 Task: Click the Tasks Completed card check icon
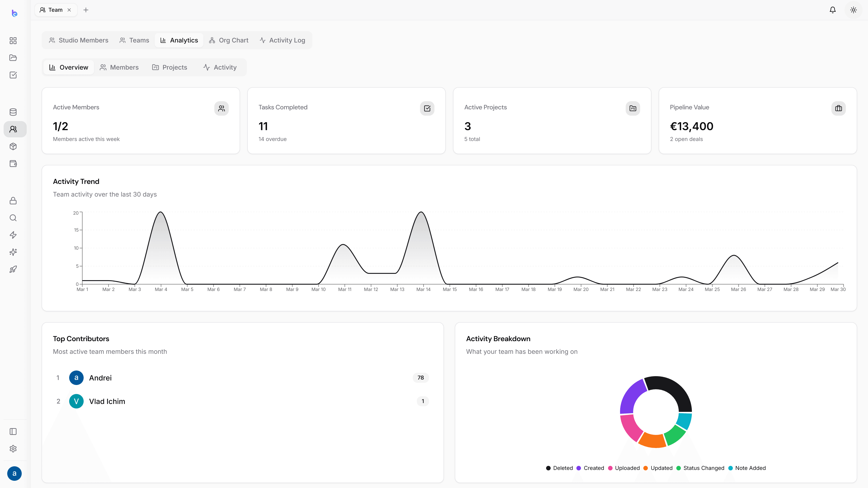[x=427, y=108]
